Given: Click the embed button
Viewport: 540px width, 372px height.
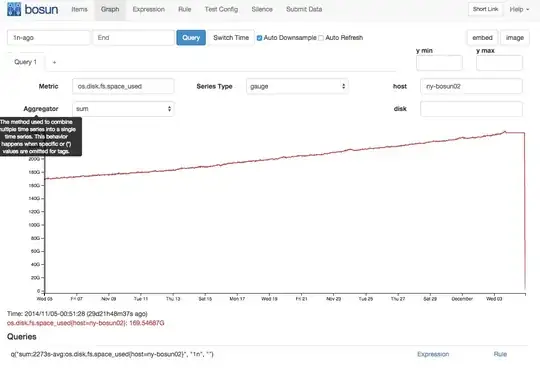Looking at the screenshot, I should 482,38.
